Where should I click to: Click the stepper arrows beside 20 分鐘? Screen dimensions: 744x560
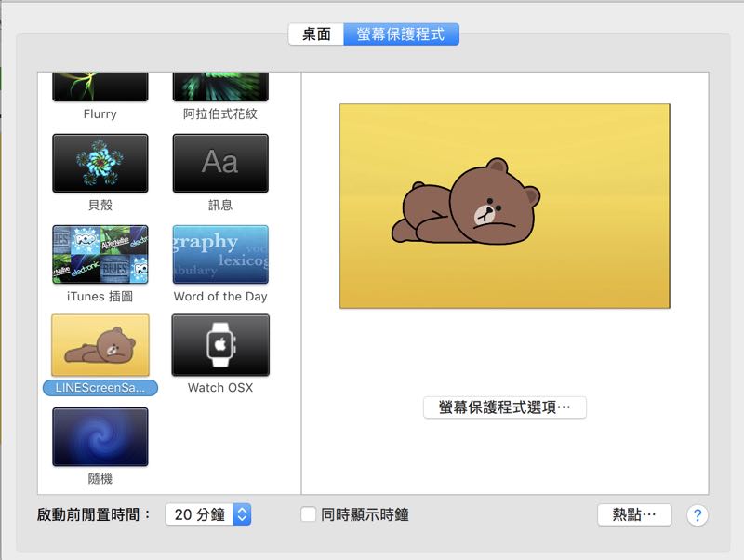(242, 514)
